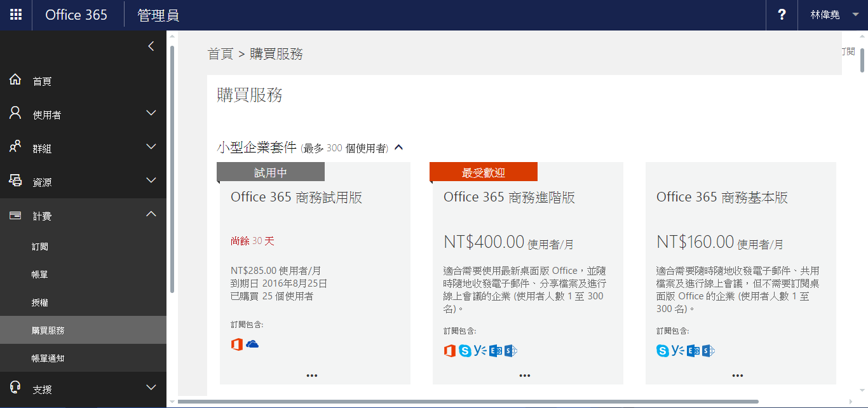Expand the 資源 menu chevron
Viewport: 868px width, 408px height.
point(151,180)
